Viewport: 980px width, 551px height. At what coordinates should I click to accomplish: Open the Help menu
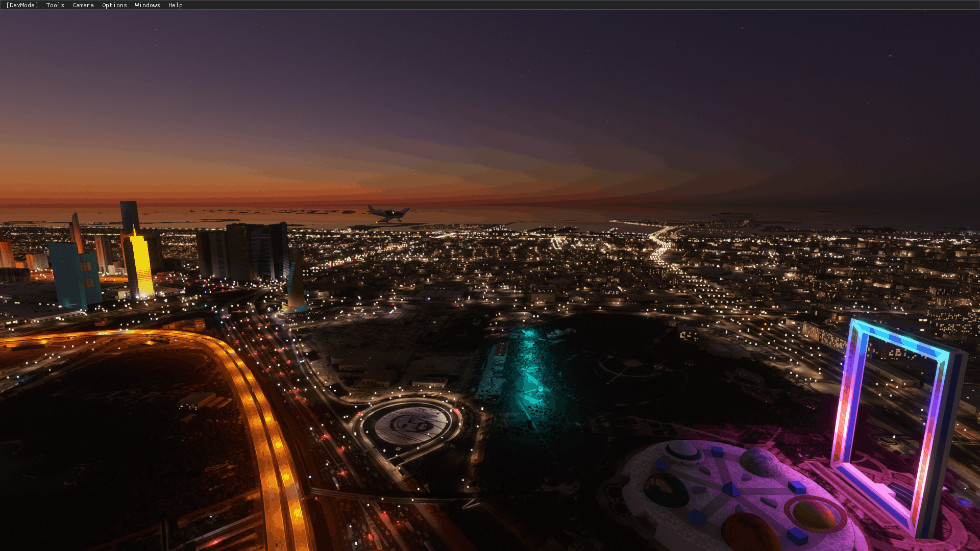[x=175, y=5]
